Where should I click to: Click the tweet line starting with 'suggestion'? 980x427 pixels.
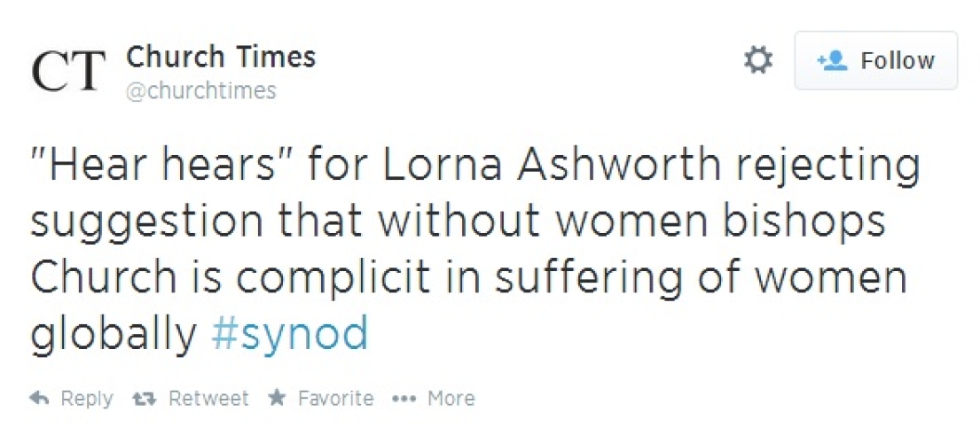[458, 221]
